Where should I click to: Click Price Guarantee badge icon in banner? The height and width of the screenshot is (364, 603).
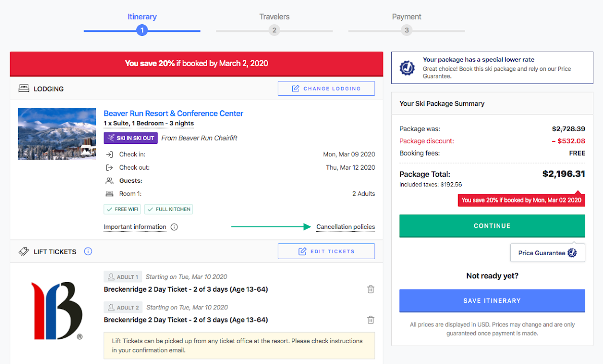407,68
